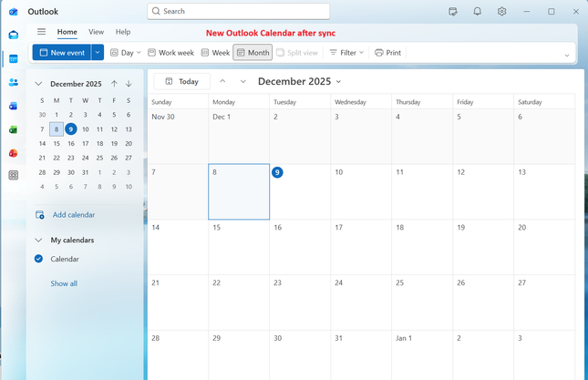The width and height of the screenshot is (588, 380).
Task: Open New event dropdown arrow
Action: (98, 53)
